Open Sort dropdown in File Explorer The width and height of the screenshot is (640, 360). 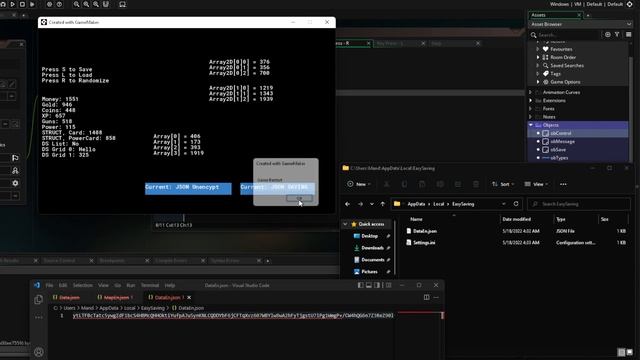tap(503, 184)
